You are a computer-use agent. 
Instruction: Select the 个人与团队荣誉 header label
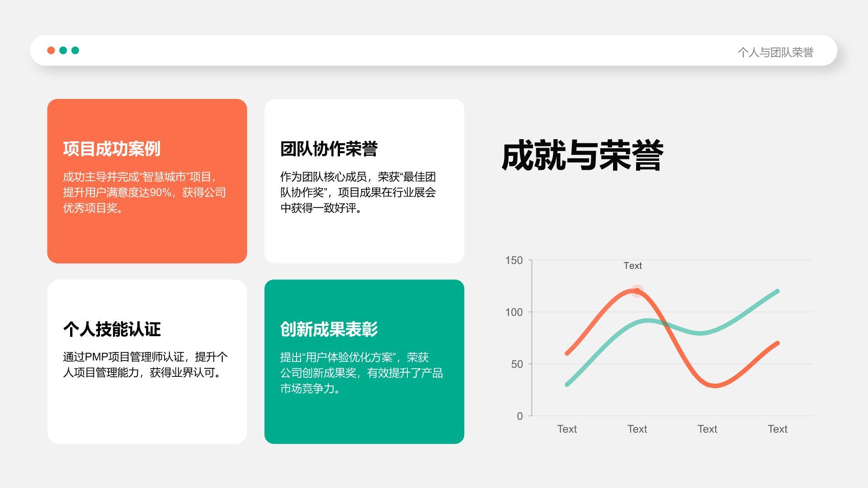coord(775,52)
